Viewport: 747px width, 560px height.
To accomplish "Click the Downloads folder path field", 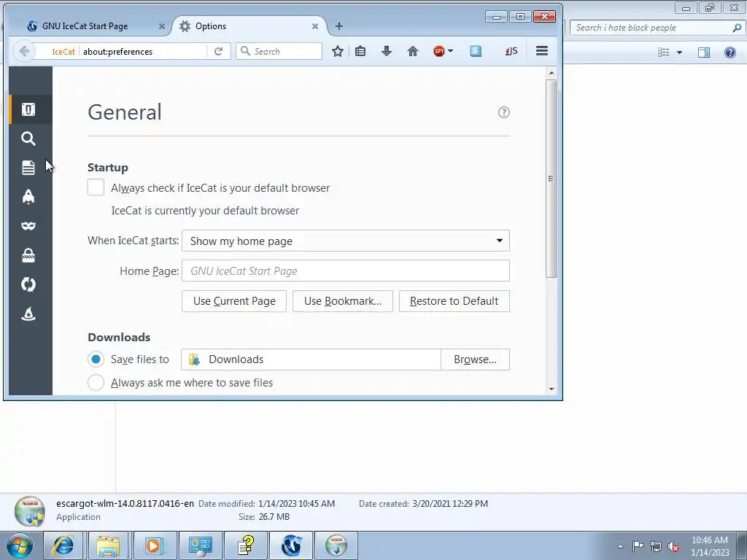I will (311, 359).
